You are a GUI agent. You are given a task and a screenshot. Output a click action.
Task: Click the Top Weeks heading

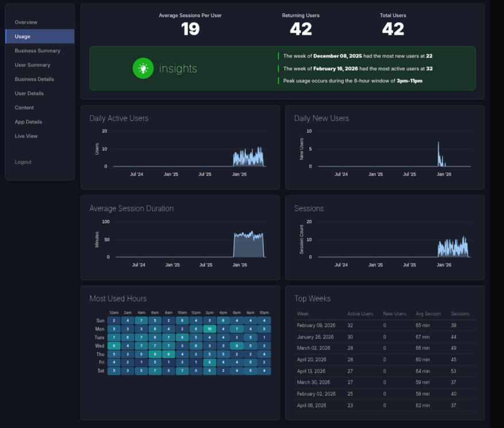tap(313, 299)
